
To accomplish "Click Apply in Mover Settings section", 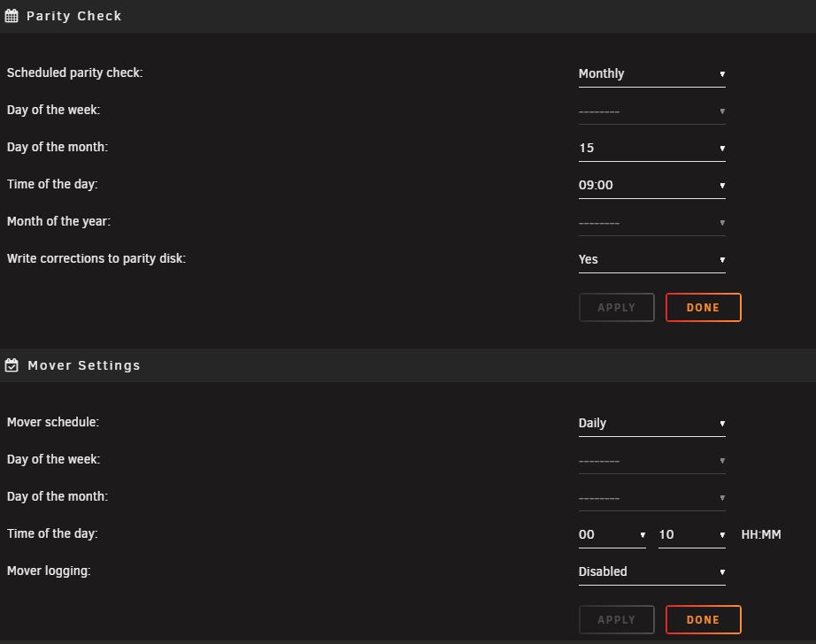I will click(616, 619).
